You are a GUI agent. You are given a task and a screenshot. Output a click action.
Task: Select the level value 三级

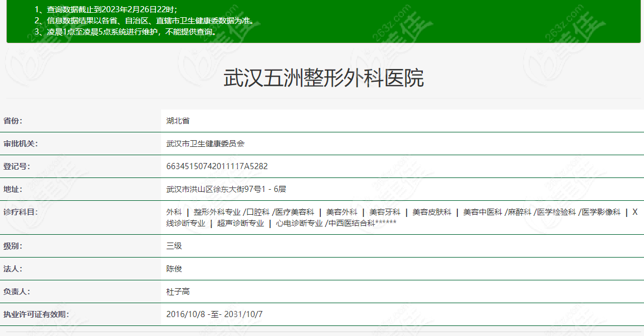(x=174, y=246)
